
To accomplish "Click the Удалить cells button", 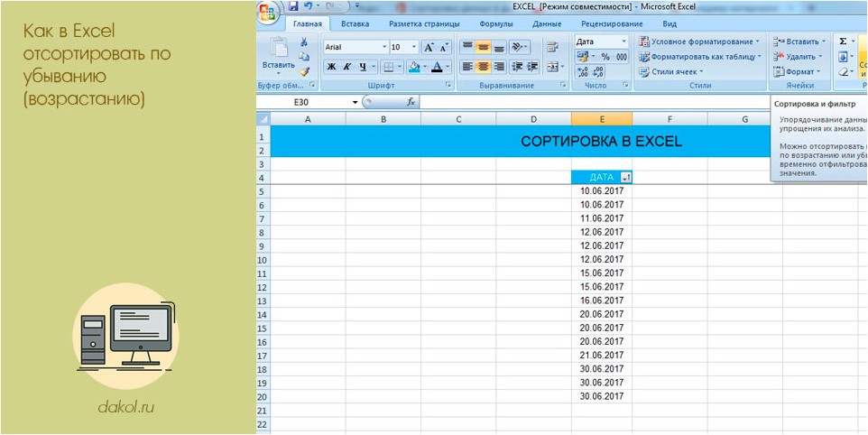I will tap(797, 57).
